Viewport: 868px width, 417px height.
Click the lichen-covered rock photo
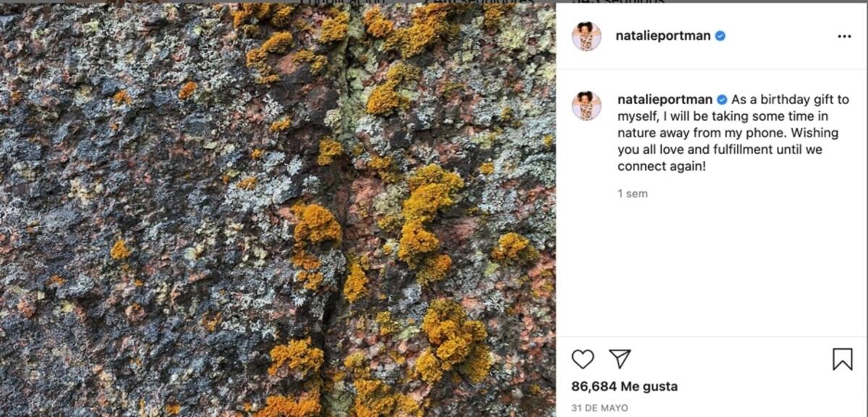(181, 217)
